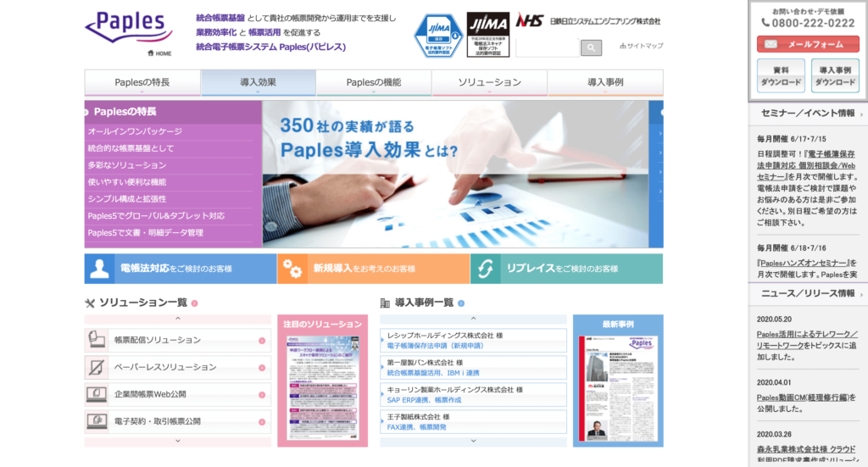868x467 pixels.
Task: Select シンプル構成と拡張性 menu entry
Action: click(127, 198)
